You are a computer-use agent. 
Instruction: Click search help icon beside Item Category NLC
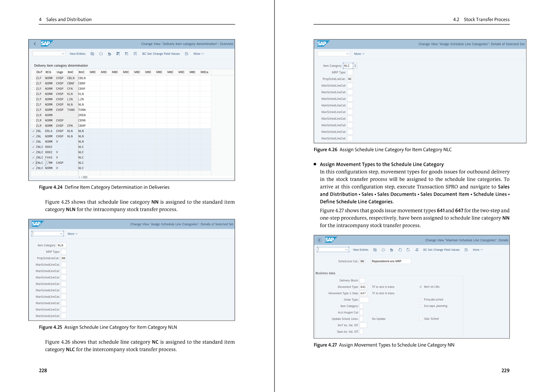355,66
